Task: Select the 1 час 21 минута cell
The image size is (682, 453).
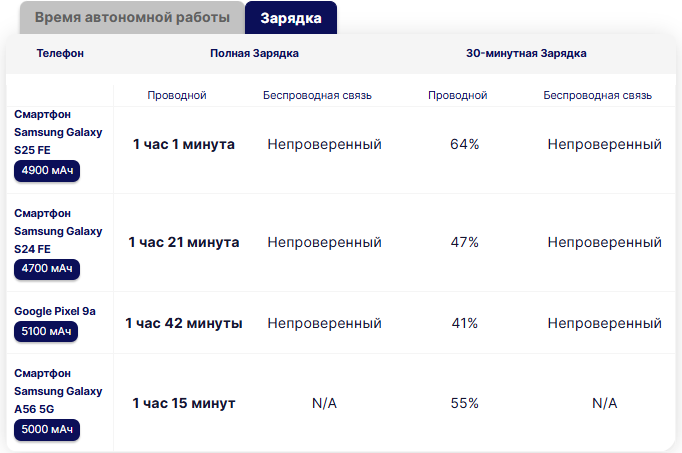Action: [184, 242]
